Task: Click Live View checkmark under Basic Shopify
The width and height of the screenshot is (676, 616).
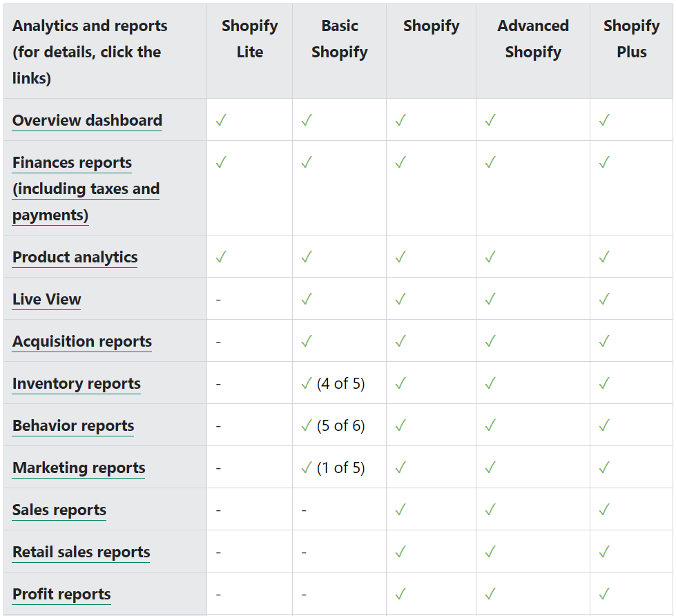Action: click(x=307, y=300)
